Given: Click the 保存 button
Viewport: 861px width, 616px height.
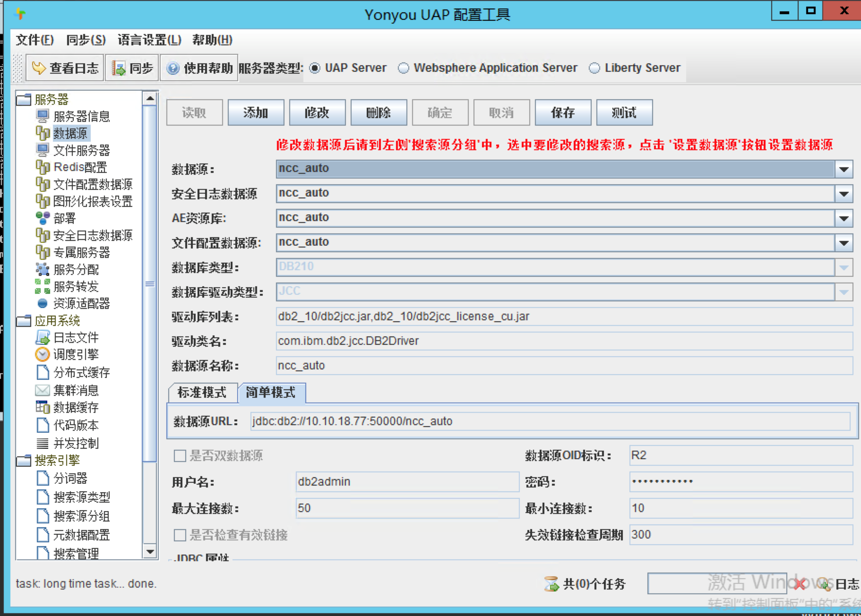Looking at the screenshot, I should 563,113.
